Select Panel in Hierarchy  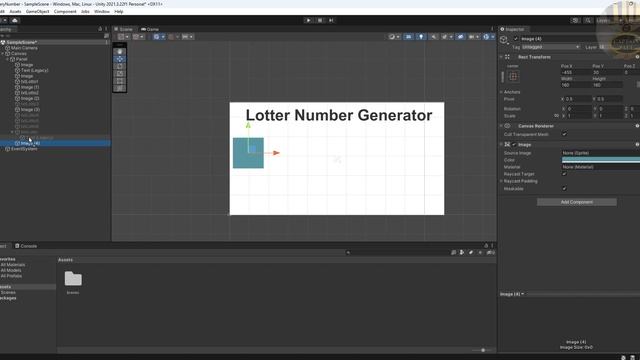coord(21,59)
